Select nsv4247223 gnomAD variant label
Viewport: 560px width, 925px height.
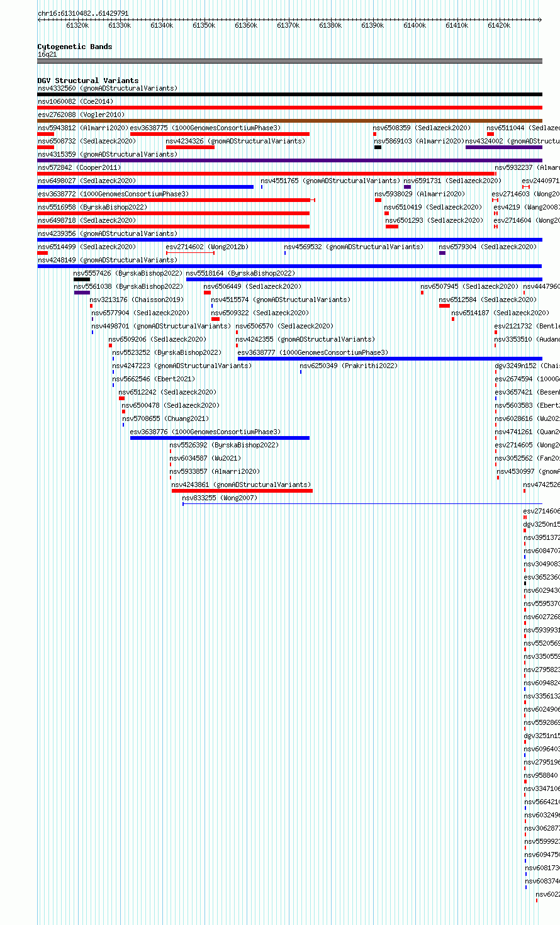[x=182, y=366]
